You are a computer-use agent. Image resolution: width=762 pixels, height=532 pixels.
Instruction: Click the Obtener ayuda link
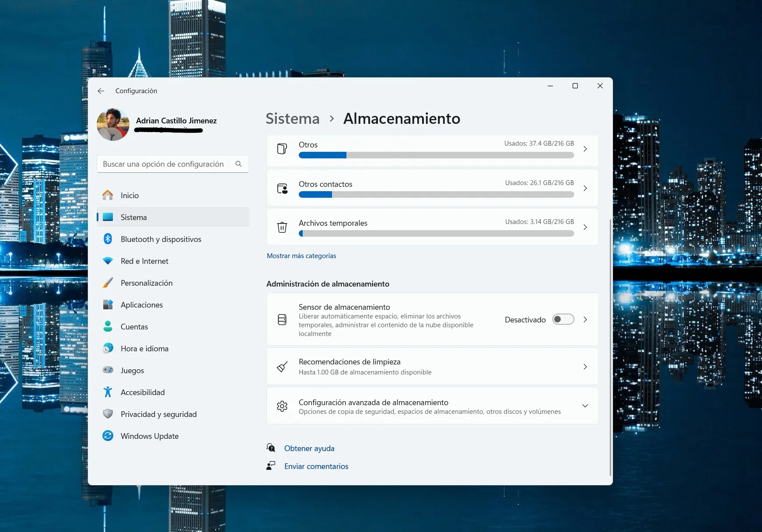309,448
